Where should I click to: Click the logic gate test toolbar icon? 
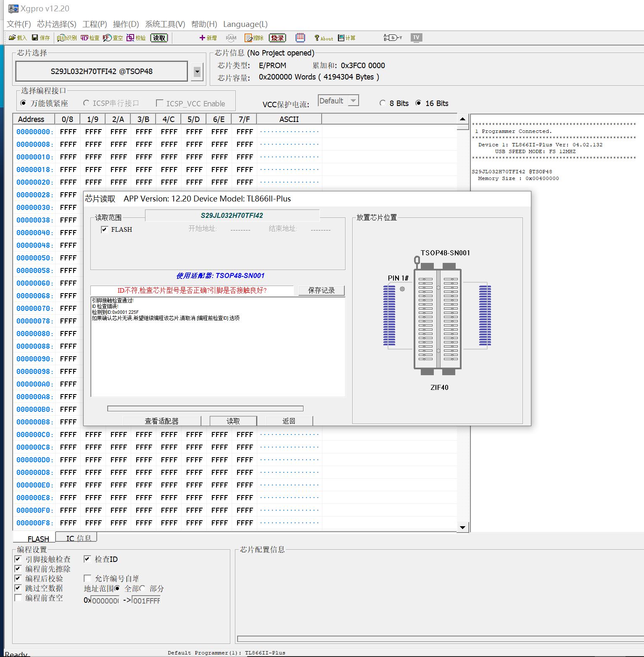[393, 38]
